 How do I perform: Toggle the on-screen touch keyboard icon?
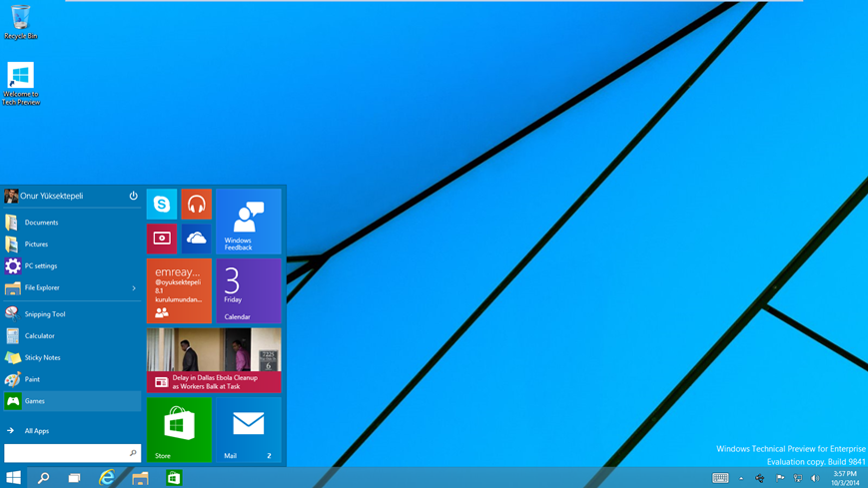(x=720, y=478)
